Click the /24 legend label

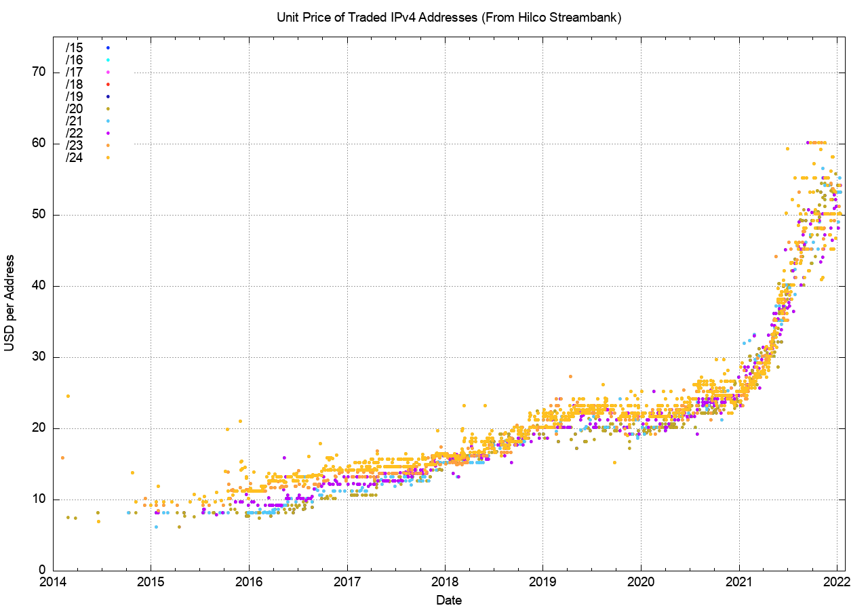coord(74,157)
